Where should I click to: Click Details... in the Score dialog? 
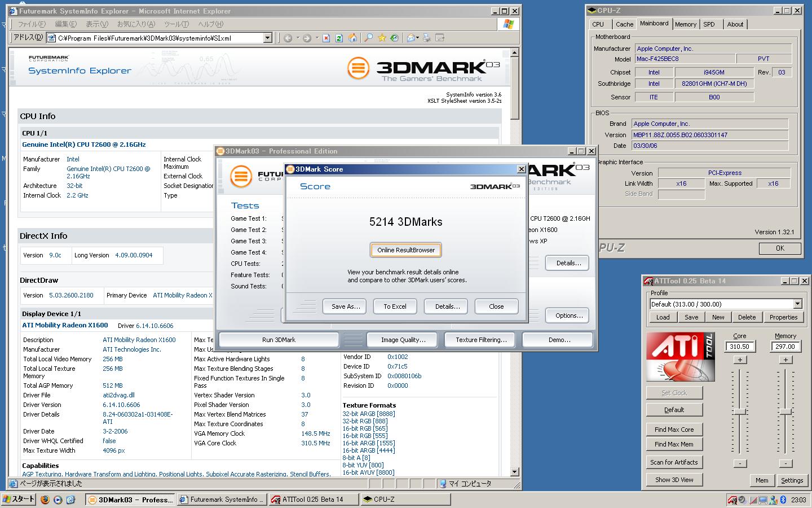[x=447, y=306]
